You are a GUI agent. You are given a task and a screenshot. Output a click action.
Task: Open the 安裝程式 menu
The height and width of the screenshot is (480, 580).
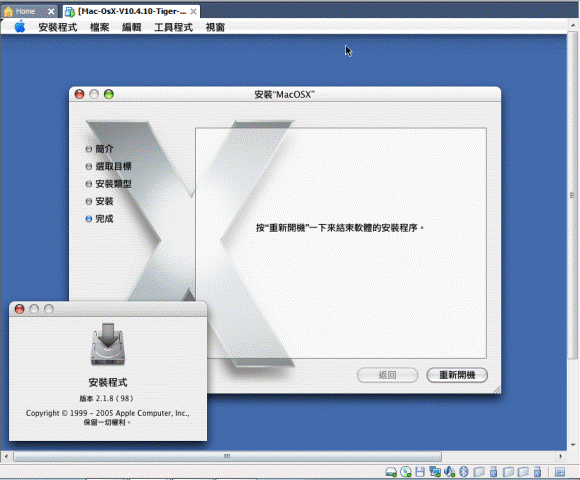(58, 27)
